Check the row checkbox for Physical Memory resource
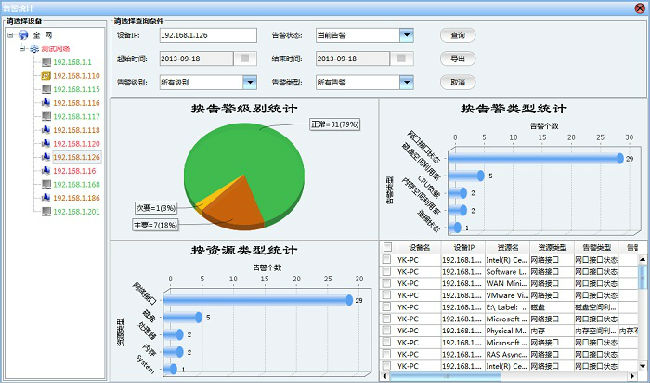Viewport: 650px width, 383px height. pos(386,330)
